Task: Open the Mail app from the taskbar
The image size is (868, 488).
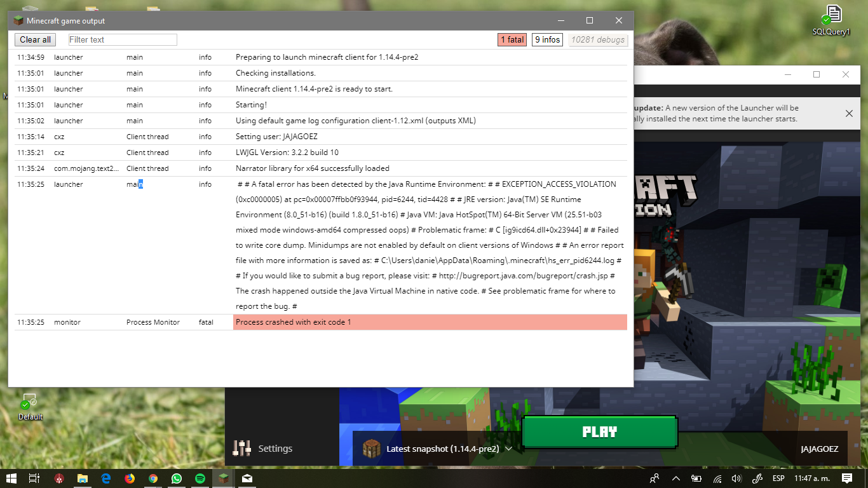Action: [x=247, y=478]
